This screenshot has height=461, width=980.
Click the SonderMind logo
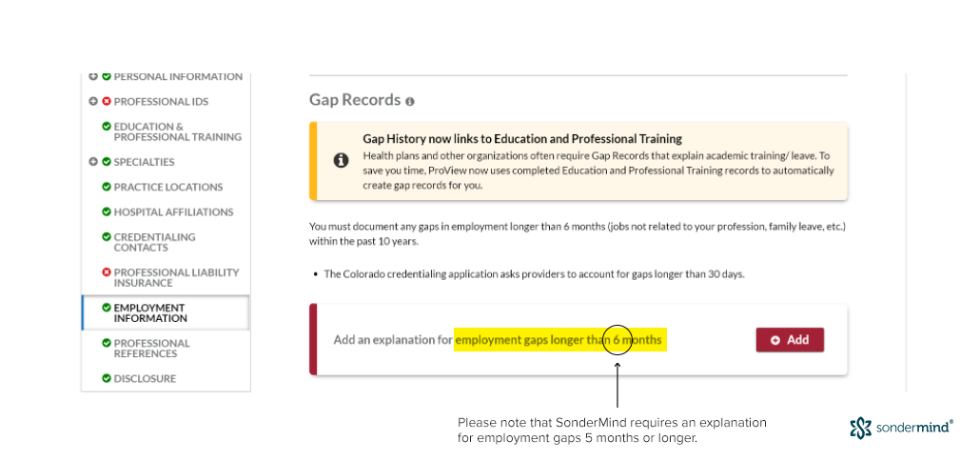coord(901,428)
